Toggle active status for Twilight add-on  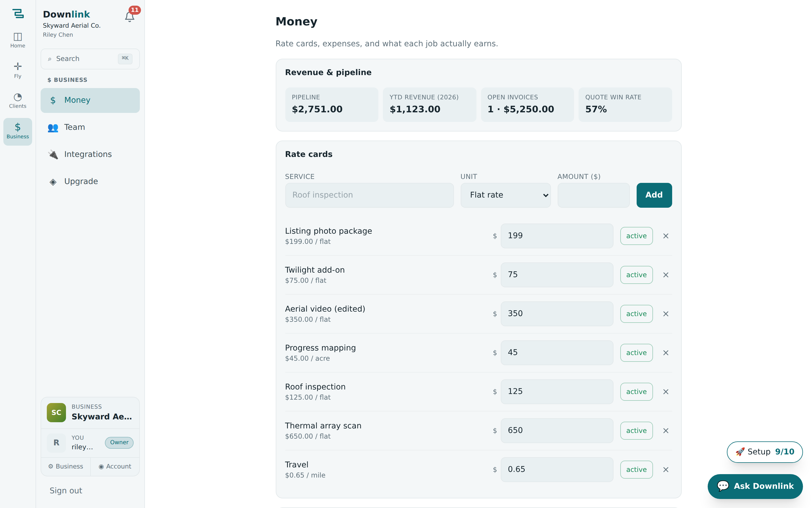coord(636,275)
